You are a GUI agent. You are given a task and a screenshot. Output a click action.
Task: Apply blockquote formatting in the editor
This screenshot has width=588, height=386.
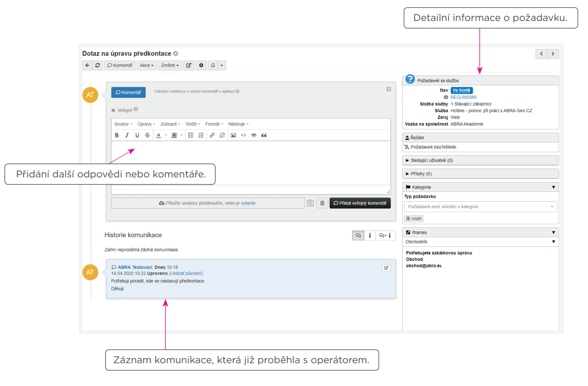click(x=264, y=135)
